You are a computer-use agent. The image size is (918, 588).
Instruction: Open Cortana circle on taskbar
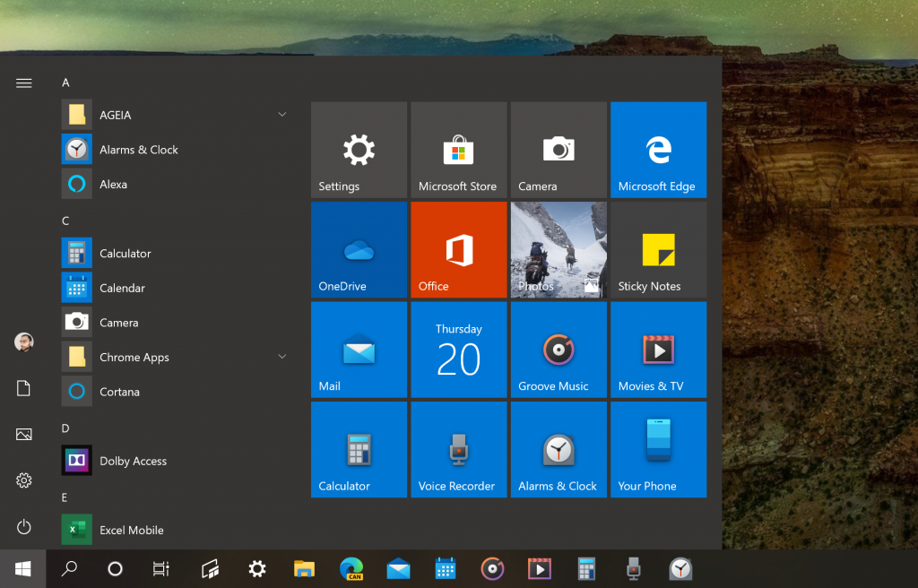[x=115, y=568]
